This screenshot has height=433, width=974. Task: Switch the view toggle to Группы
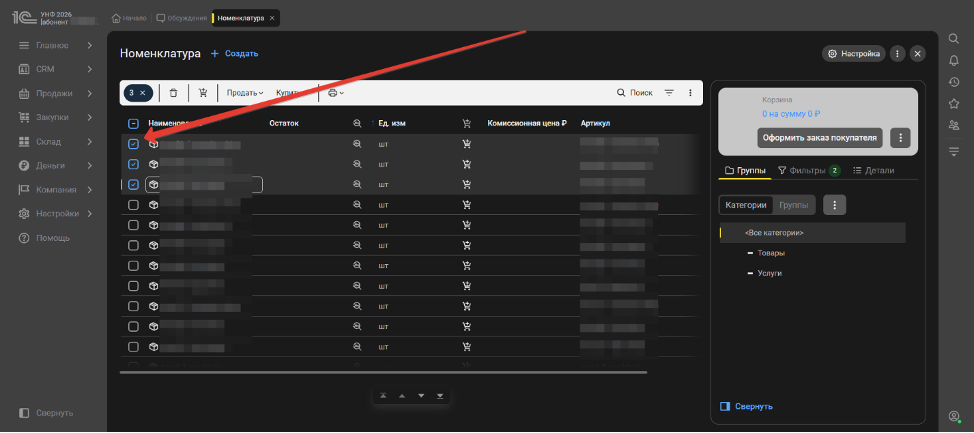click(794, 204)
